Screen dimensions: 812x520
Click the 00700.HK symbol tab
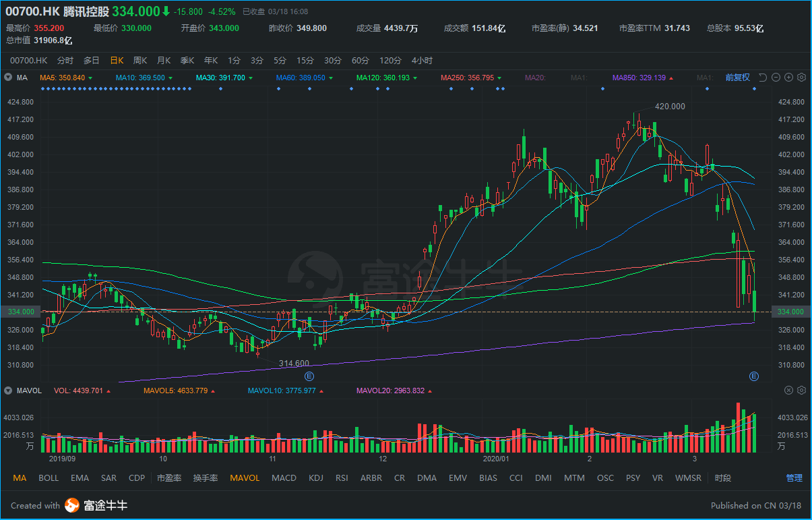tap(28, 60)
